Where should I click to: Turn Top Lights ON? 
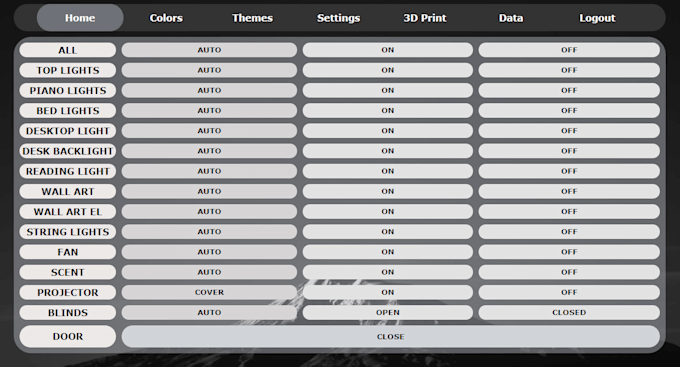(x=388, y=70)
